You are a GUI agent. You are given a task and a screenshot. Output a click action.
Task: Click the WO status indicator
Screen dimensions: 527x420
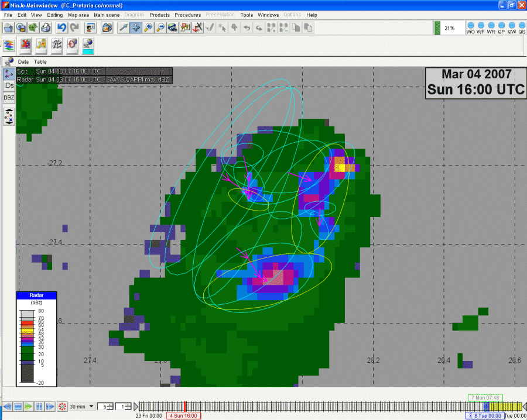pos(471,28)
